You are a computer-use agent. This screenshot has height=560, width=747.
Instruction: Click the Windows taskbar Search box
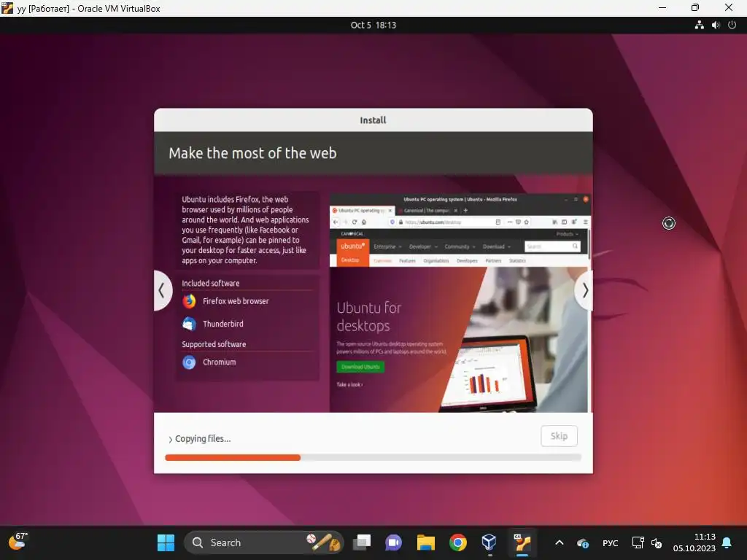click(x=264, y=542)
